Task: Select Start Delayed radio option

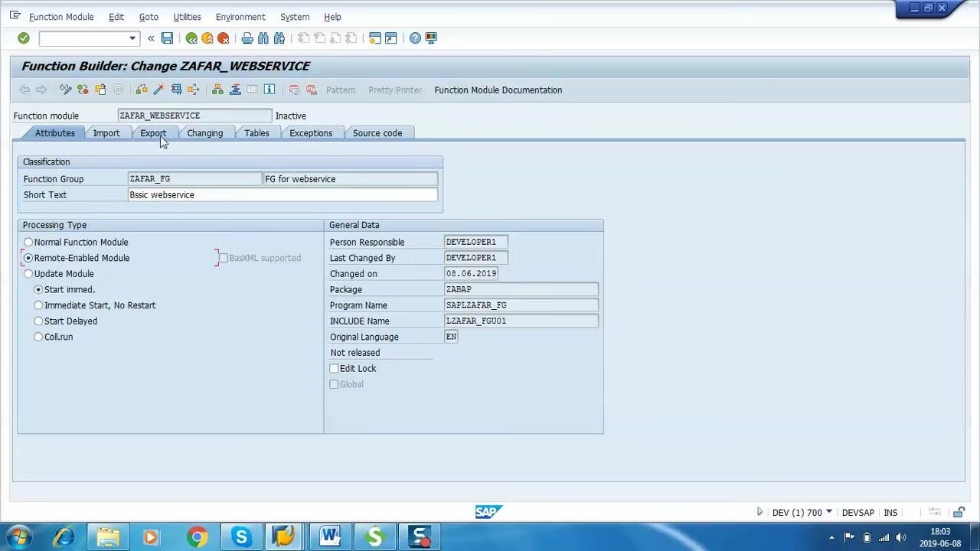Action: [x=38, y=321]
